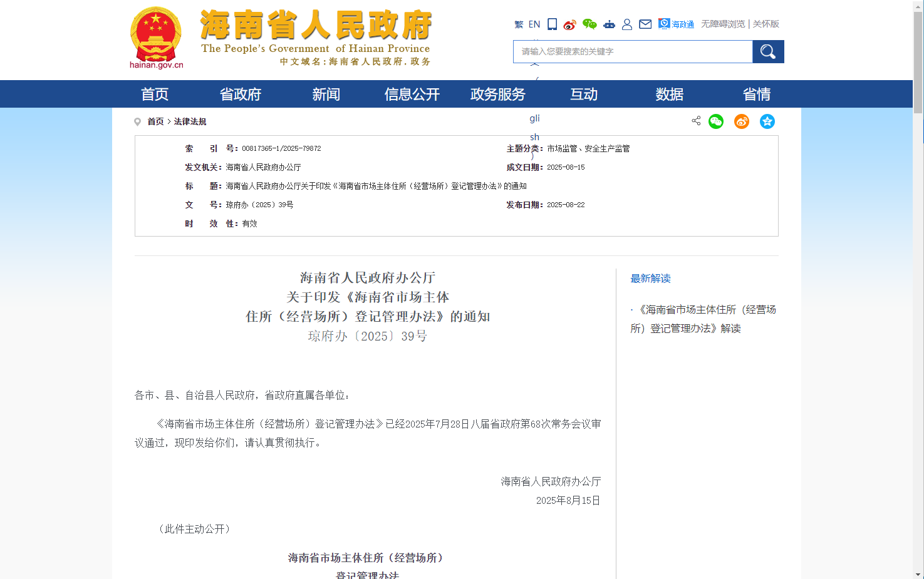The height and width of the screenshot is (579, 924).
Task: Open the mailbox envelope icon
Action: (645, 24)
